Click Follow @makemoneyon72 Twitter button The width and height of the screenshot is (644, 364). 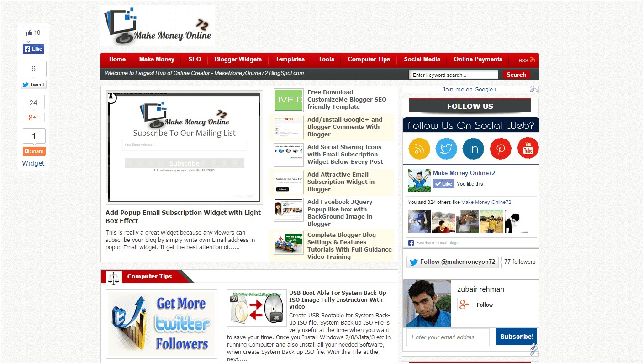pyautogui.click(x=453, y=262)
